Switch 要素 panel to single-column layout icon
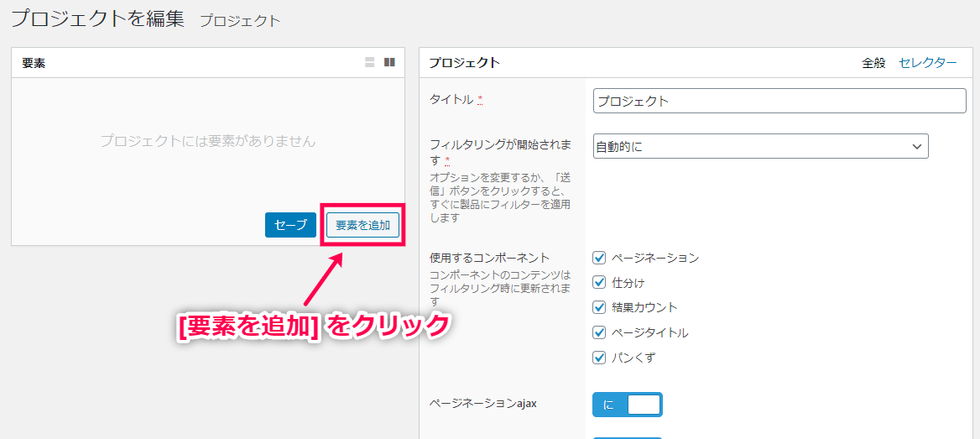This screenshot has width=980, height=439. [369, 62]
